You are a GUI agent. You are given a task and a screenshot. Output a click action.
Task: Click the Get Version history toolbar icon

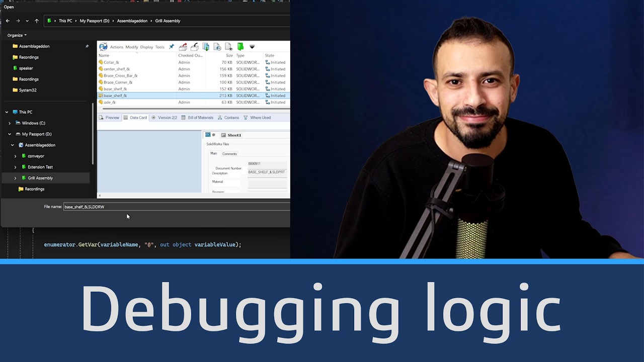click(217, 47)
